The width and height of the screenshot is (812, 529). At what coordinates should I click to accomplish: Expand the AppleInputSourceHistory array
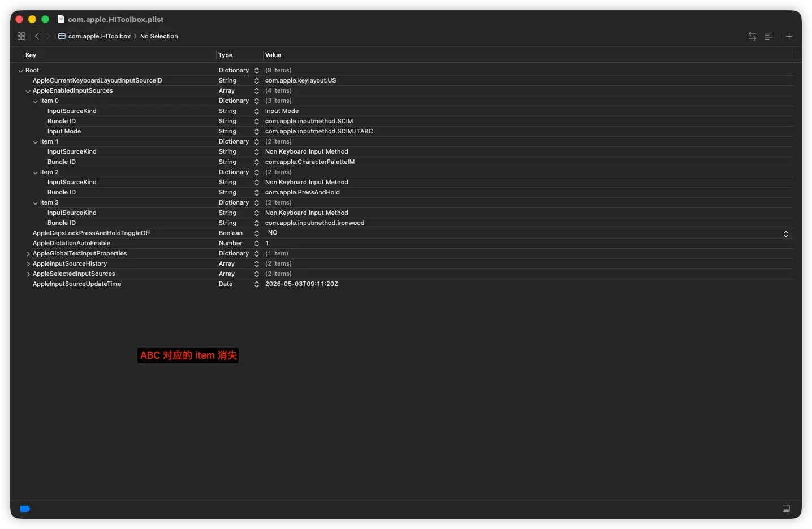[x=28, y=264]
